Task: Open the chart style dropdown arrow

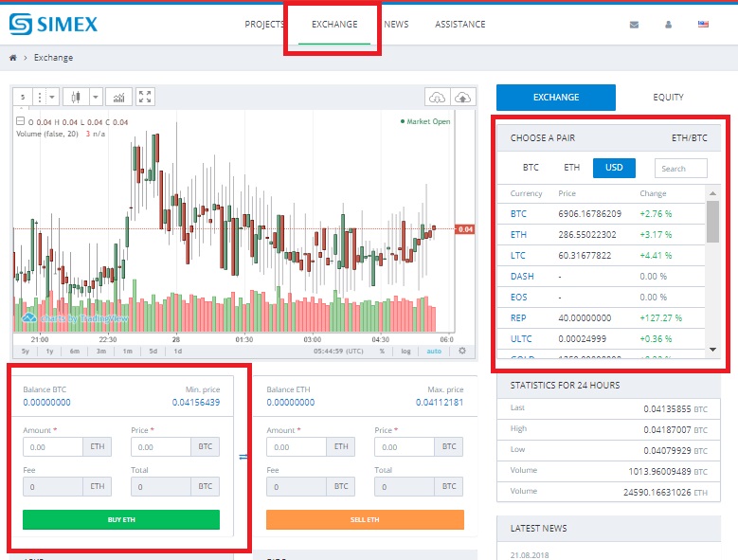Action: [95, 97]
